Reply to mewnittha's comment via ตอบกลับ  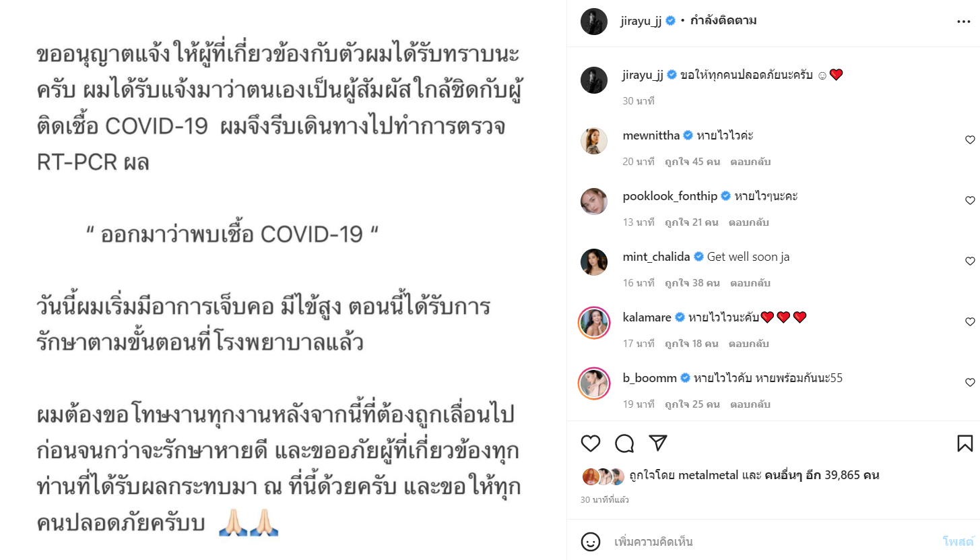(x=750, y=162)
